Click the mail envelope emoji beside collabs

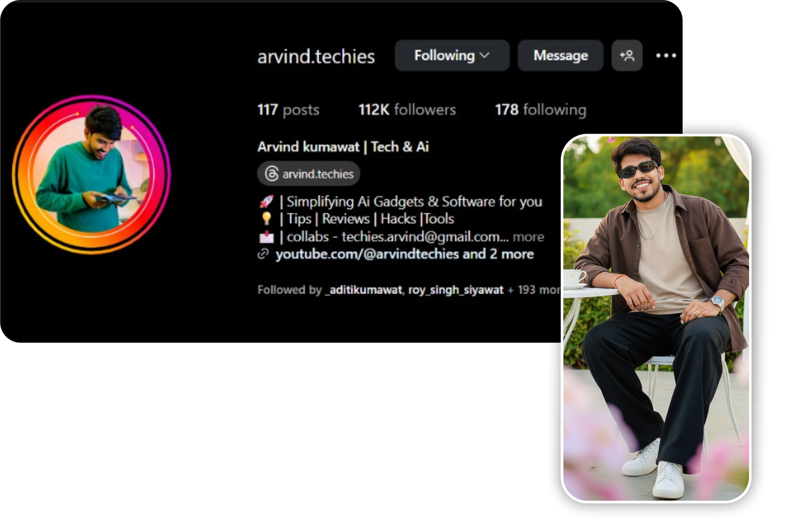266,237
